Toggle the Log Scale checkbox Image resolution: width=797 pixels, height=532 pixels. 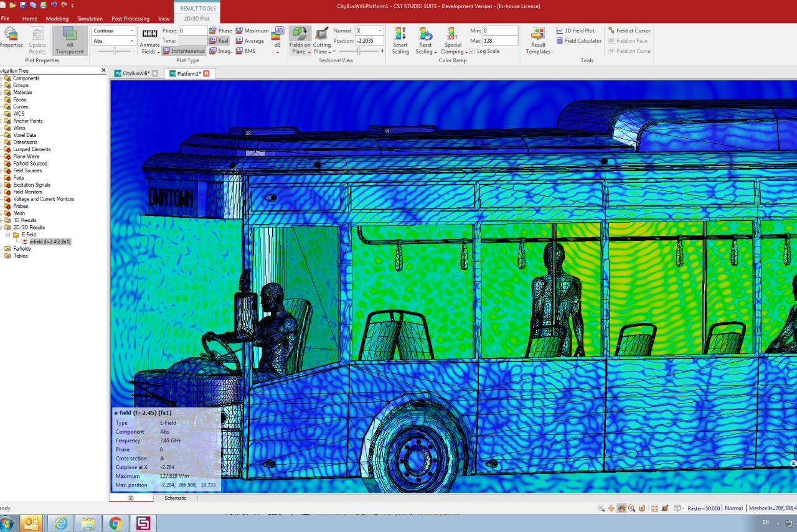pos(471,52)
